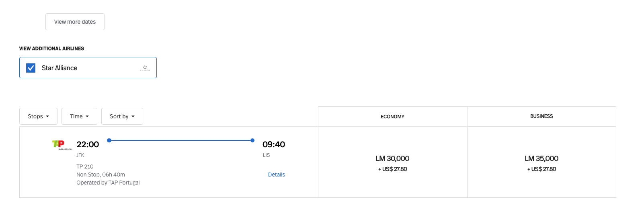
Task: Click the 22:00 departure time
Action: [x=88, y=144]
